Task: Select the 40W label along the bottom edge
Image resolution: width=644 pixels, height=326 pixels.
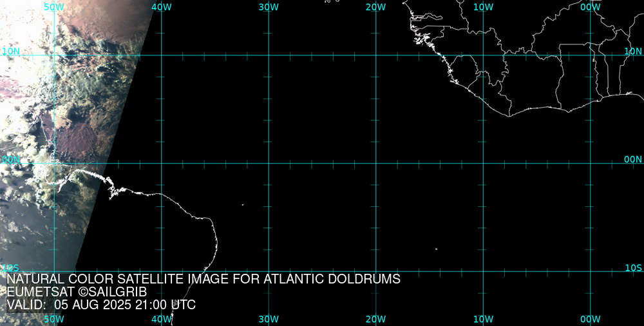Action: pyautogui.click(x=162, y=319)
